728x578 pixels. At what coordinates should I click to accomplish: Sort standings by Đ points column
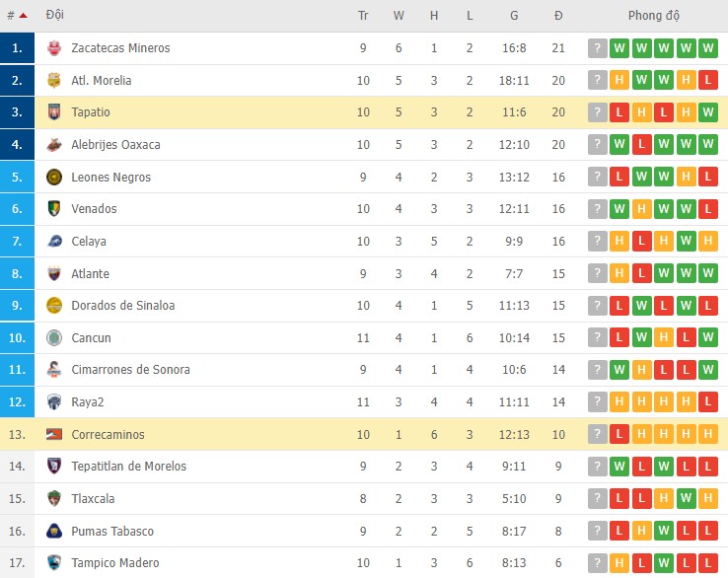click(558, 16)
